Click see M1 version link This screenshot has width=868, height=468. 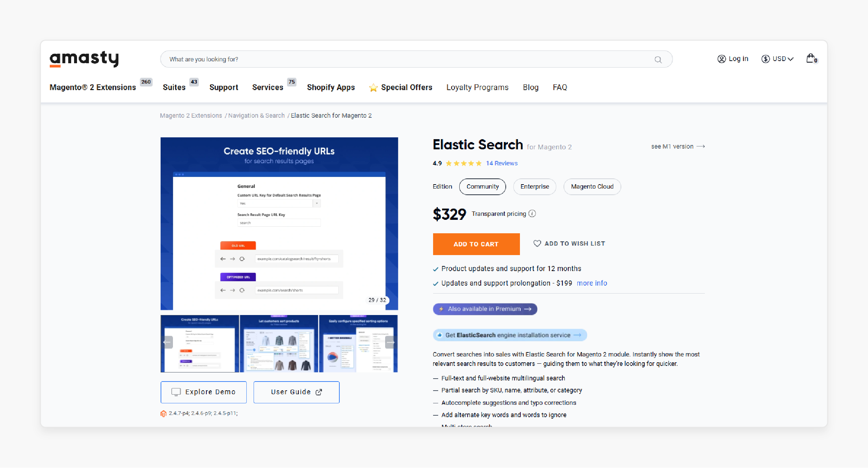tap(678, 146)
